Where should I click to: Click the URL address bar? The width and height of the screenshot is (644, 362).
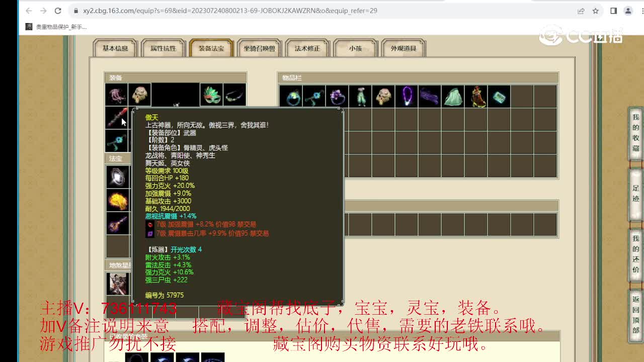pyautogui.click(x=322, y=11)
